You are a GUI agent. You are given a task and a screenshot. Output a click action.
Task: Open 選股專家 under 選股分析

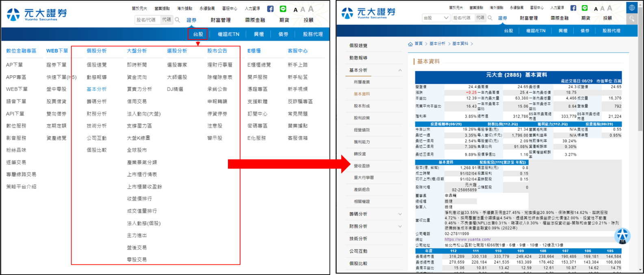177,65
